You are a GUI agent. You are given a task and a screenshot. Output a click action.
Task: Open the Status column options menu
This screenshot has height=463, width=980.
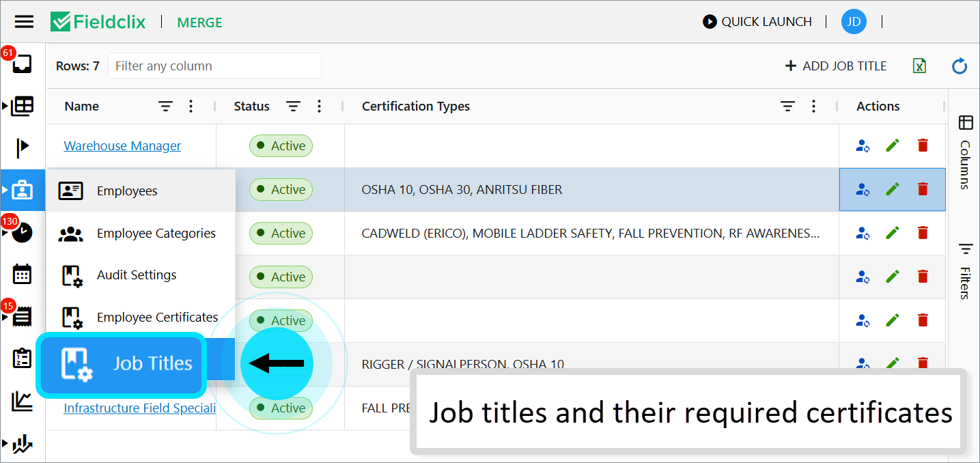point(320,107)
